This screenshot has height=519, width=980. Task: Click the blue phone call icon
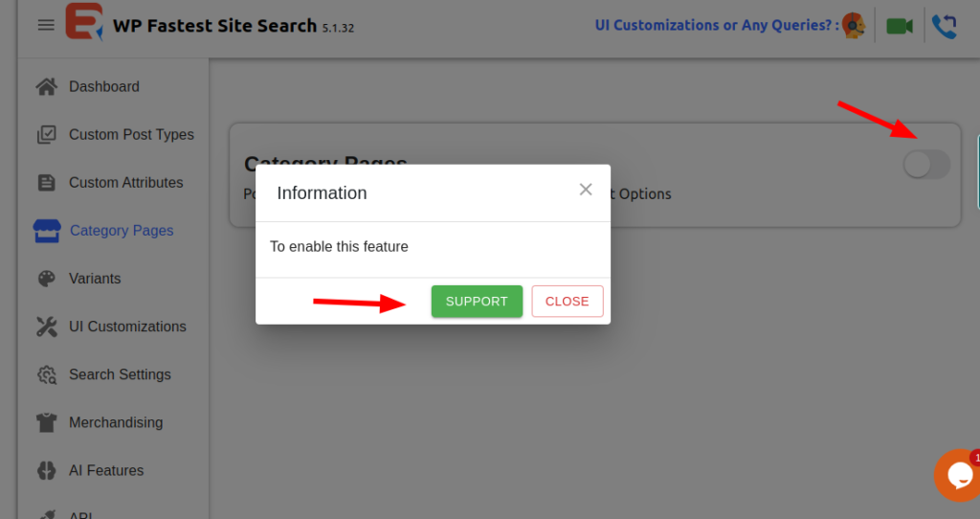click(944, 26)
